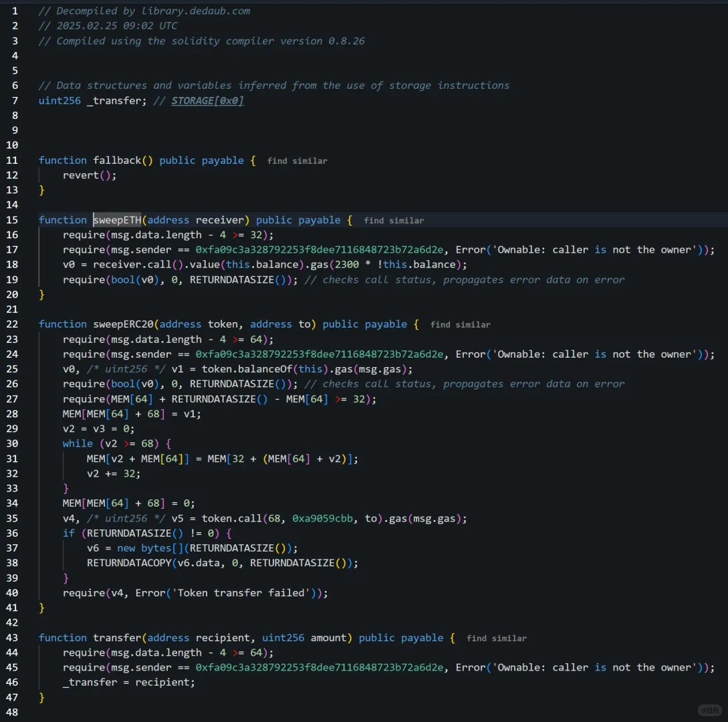Click line number 43 in gutter
The image size is (728, 722).
click(12, 638)
